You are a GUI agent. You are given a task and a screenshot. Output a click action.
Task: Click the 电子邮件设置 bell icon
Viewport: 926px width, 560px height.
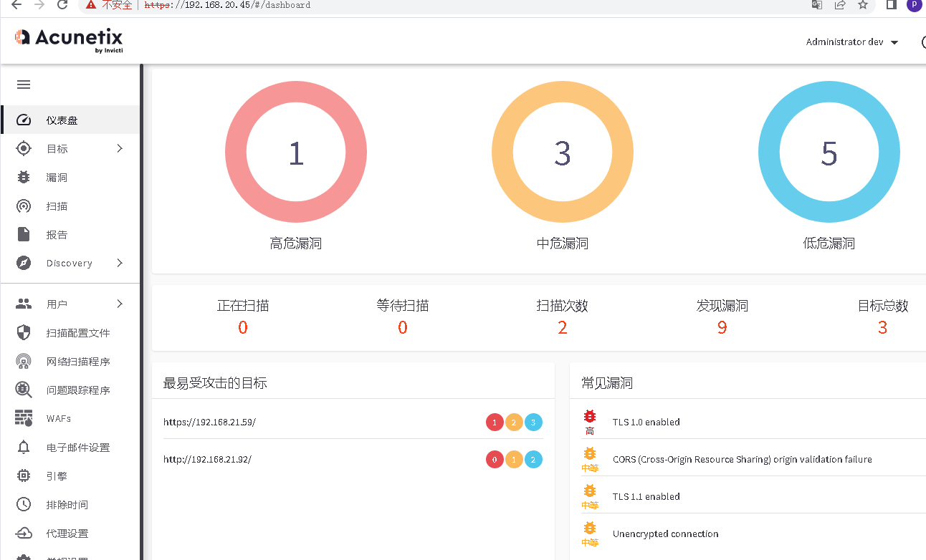(24, 448)
